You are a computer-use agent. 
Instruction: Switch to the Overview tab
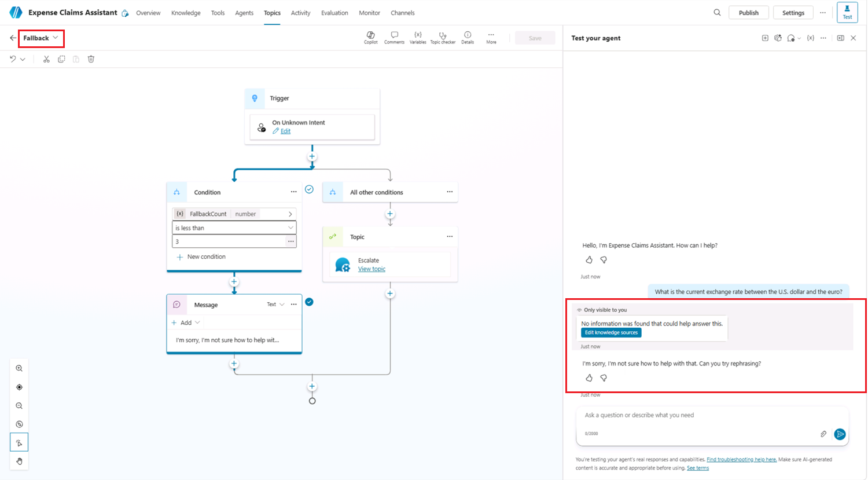(x=148, y=13)
